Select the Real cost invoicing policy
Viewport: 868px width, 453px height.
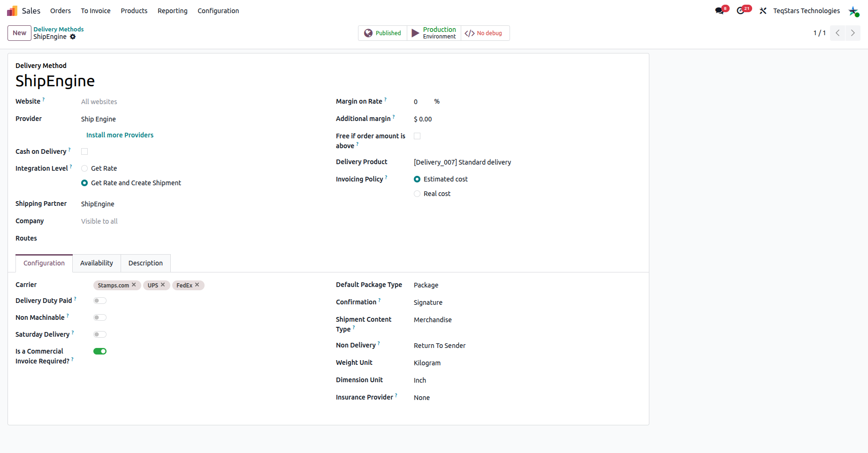[417, 194]
